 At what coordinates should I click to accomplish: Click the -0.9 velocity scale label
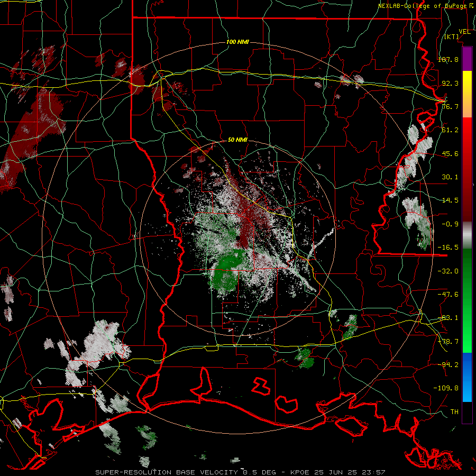tap(450, 224)
